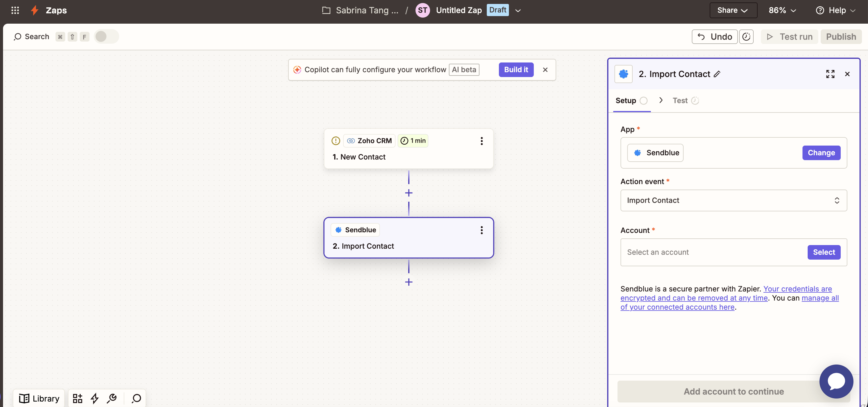Expand the Untitled Zap draft chevron
The width and height of the screenshot is (868, 407).
518,10
